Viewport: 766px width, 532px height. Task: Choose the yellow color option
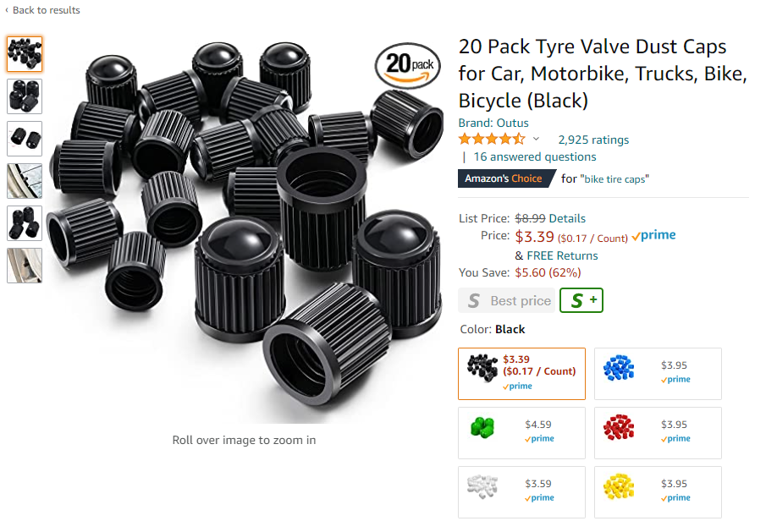(x=658, y=492)
